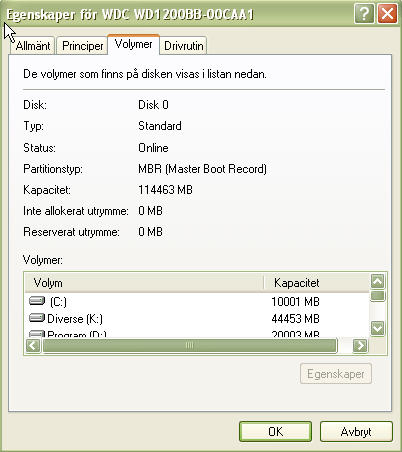The width and height of the screenshot is (402, 452).
Task: Select the (C:) volume row
Action: pyautogui.click(x=197, y=301)
